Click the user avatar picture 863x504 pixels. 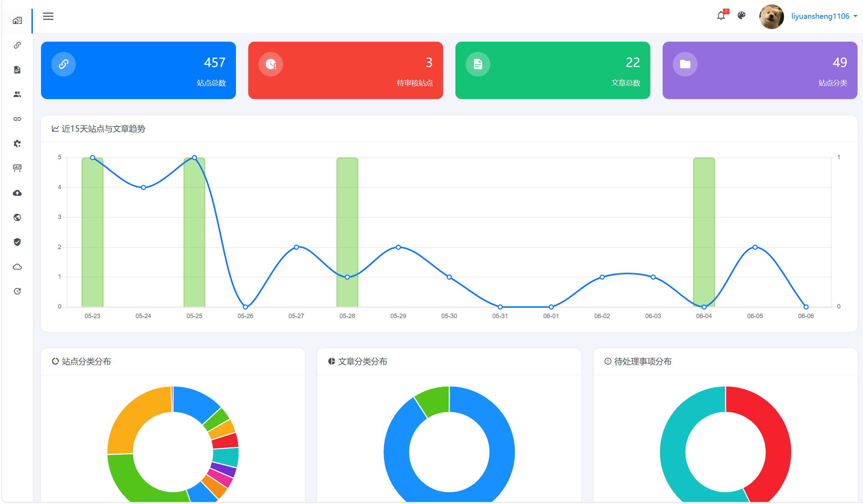click(771, 16)
